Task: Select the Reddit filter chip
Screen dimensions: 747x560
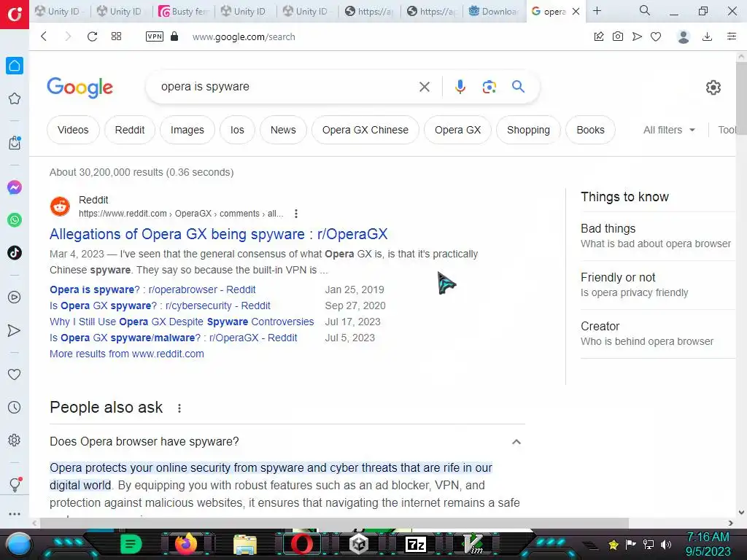Action: click(130, 130)
